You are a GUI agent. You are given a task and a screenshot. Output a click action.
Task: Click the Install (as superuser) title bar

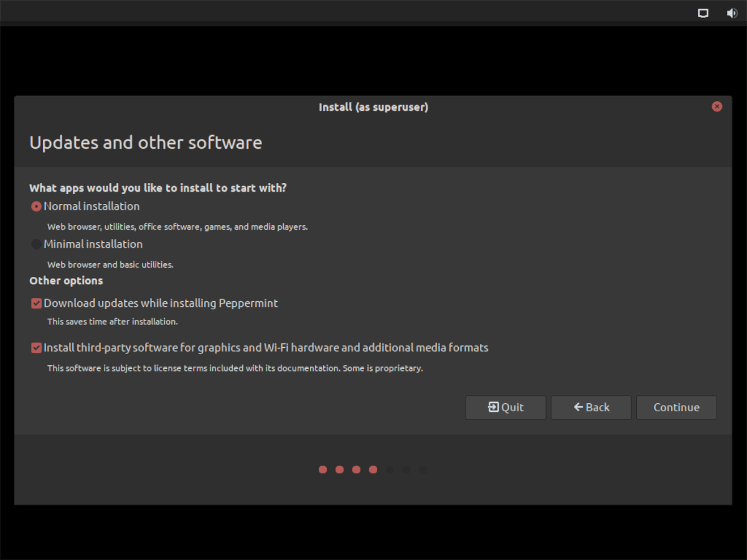click(x=374, y=106)
